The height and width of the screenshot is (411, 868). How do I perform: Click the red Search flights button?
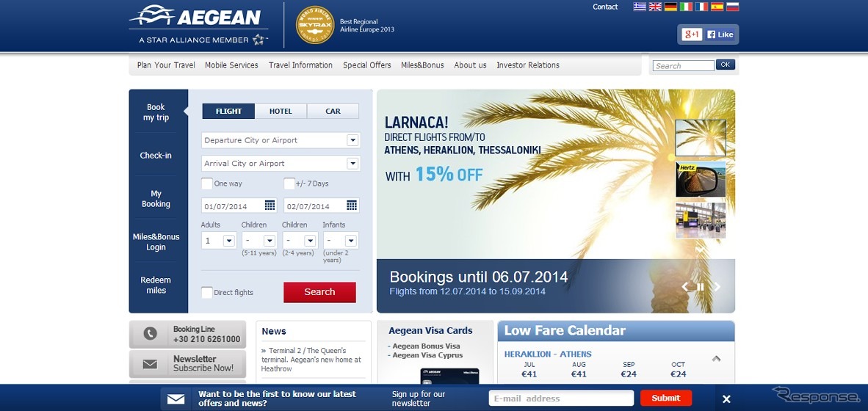(x=319, y=292)
